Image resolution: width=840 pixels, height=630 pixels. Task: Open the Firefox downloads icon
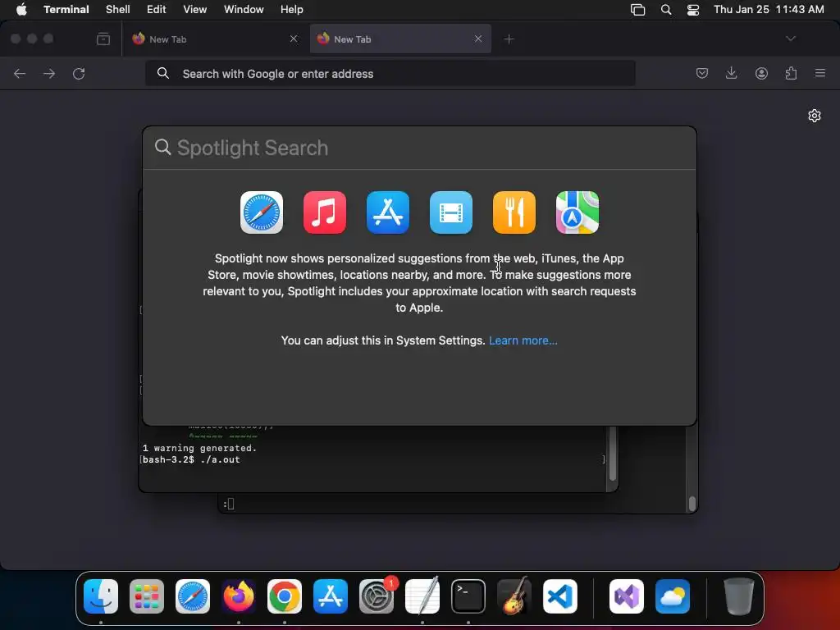tap(731, 73)
